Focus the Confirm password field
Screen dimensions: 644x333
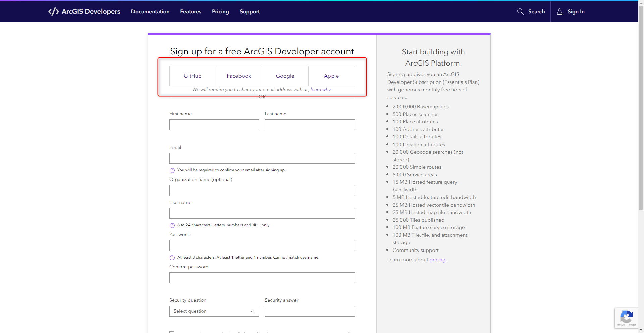262,278
